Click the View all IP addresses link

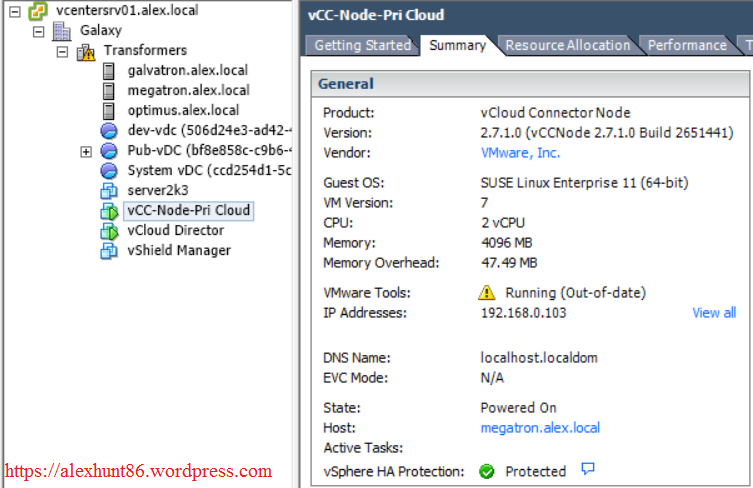713,313
